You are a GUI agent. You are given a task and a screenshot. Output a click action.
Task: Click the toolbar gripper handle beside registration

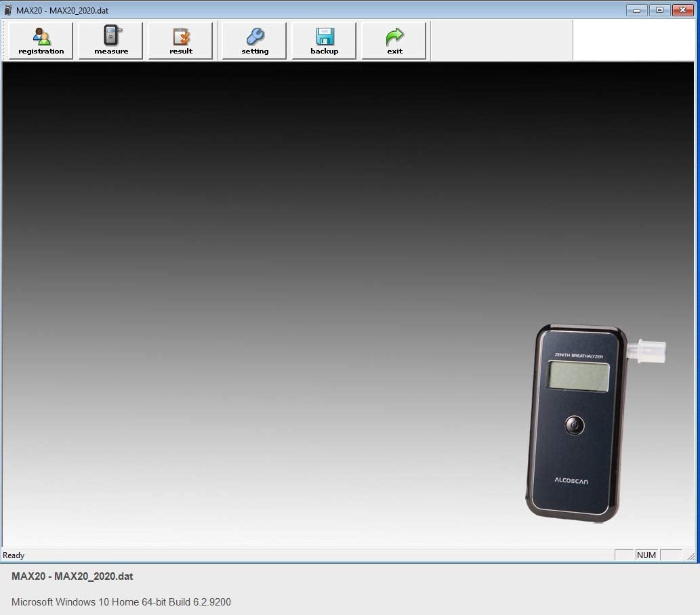pos(4,41)
